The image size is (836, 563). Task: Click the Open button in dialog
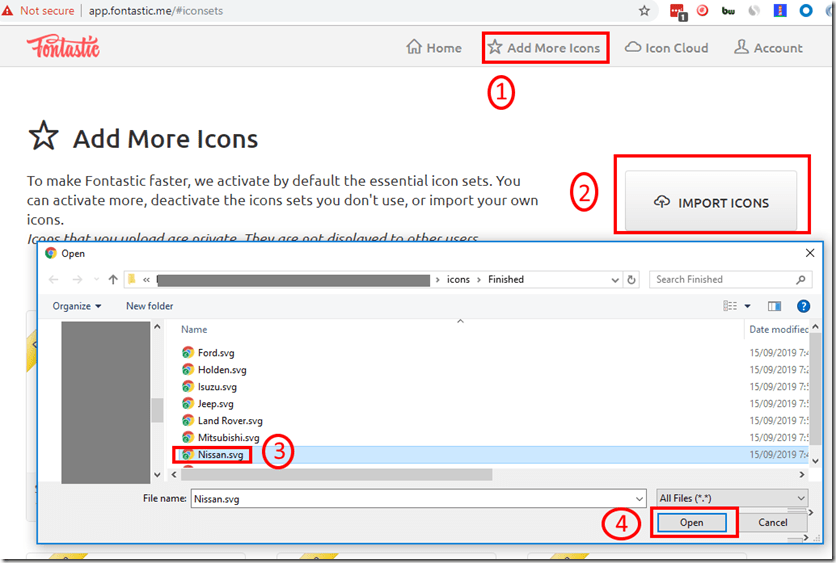692,522
